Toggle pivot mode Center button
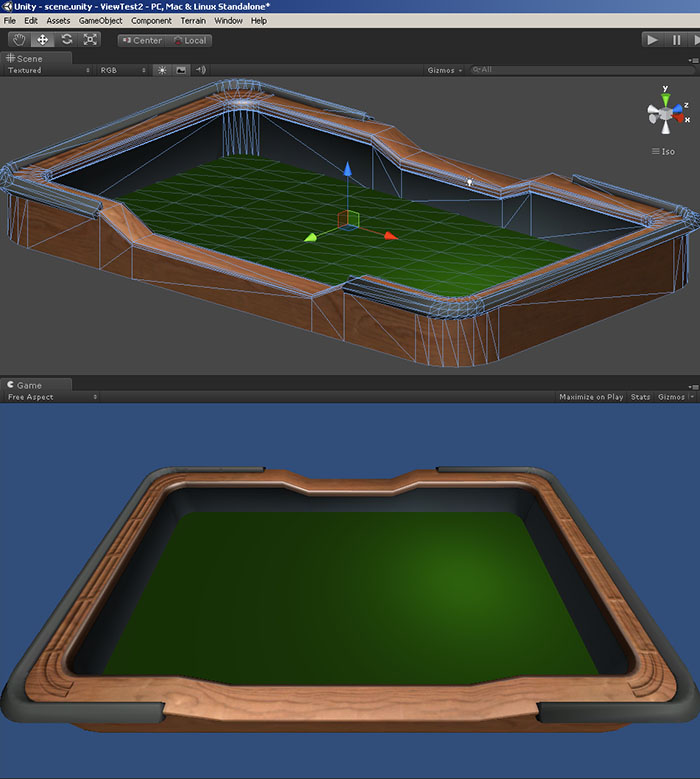Viewport: 700px width, 779px height. pos(142,40)
